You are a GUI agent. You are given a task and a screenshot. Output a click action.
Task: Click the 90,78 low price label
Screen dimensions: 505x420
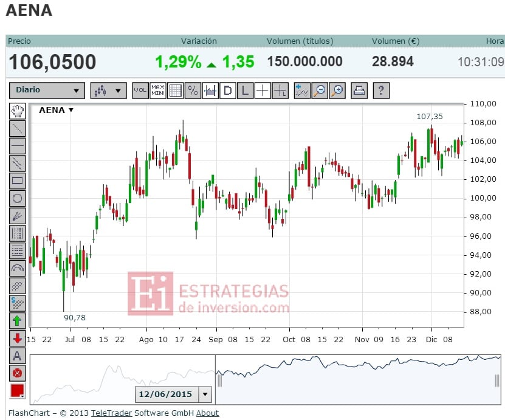[x=75, y=317]
